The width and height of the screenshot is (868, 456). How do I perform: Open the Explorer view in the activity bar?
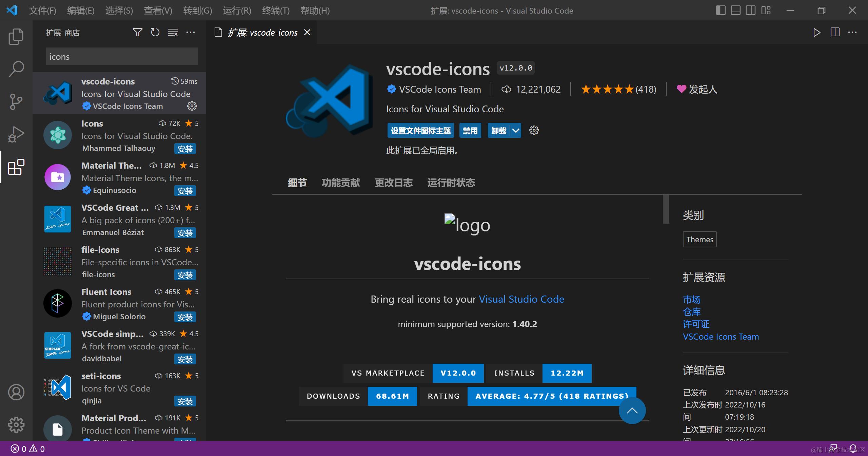(x=16, y=36)
